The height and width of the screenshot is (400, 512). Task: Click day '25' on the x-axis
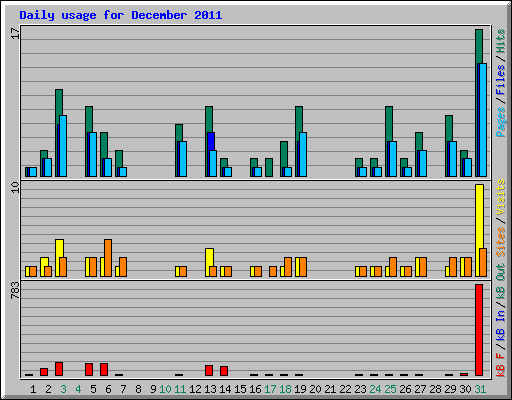tap(390, 389)
